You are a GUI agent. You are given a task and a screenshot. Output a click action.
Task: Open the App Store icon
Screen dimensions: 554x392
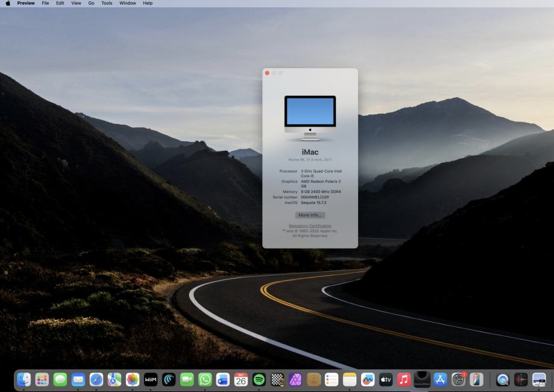click(x=440, y=379)
